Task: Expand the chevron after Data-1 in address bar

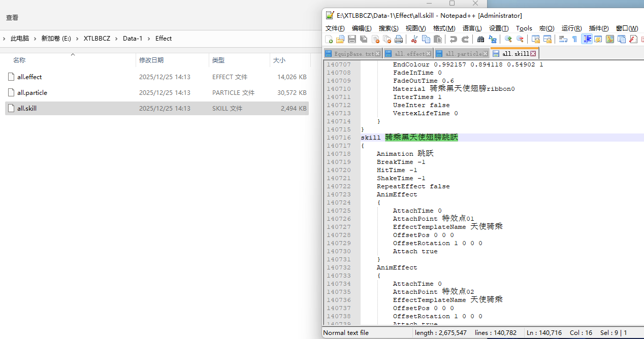Action: click(149, 39)
